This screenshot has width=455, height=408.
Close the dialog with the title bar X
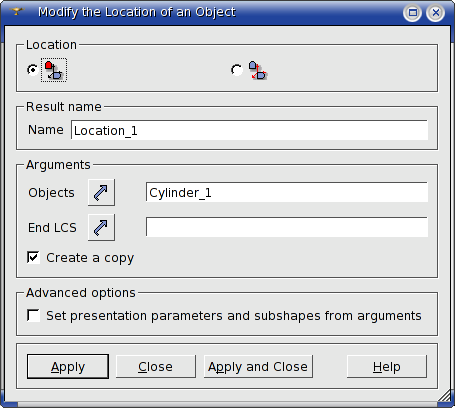(x=435, y=13)
